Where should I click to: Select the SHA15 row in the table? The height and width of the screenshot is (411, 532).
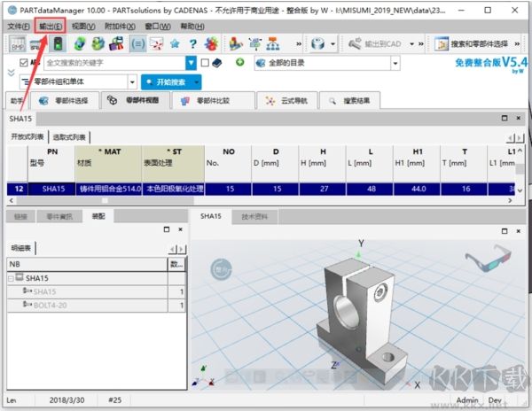pos(53,189)
